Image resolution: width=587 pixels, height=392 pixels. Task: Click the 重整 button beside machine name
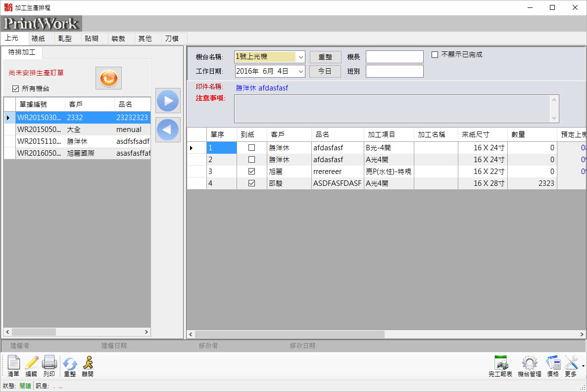(x=325, y=57)
